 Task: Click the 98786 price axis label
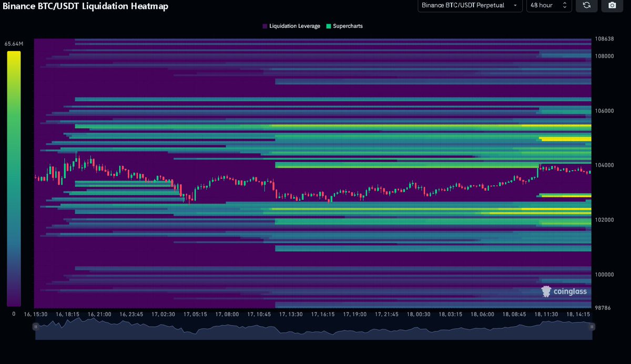pos(603,308)
